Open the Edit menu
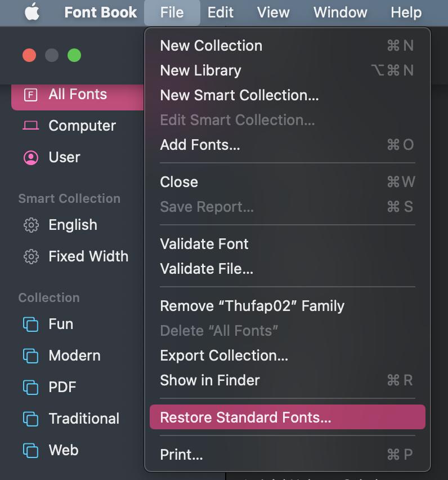Image resolution: width=448 pixels, height=480 pixels. pos(220,12)
